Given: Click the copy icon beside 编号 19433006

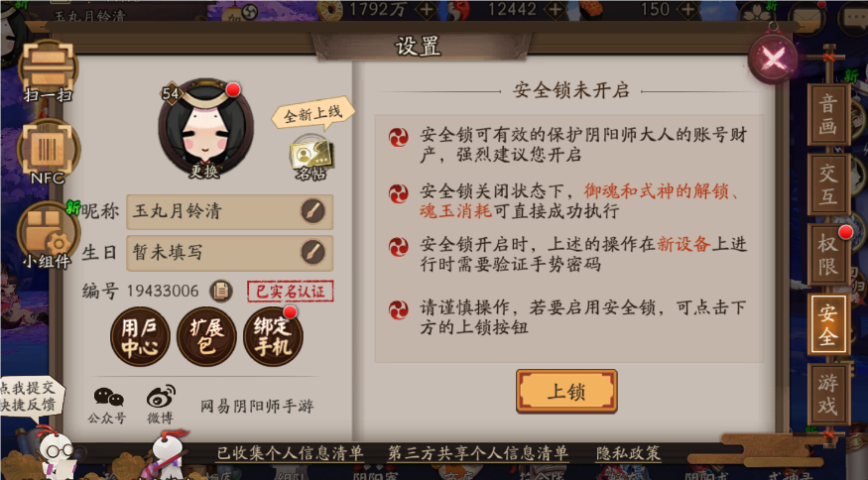Looking at the screenshot, I should click(221, 291).
